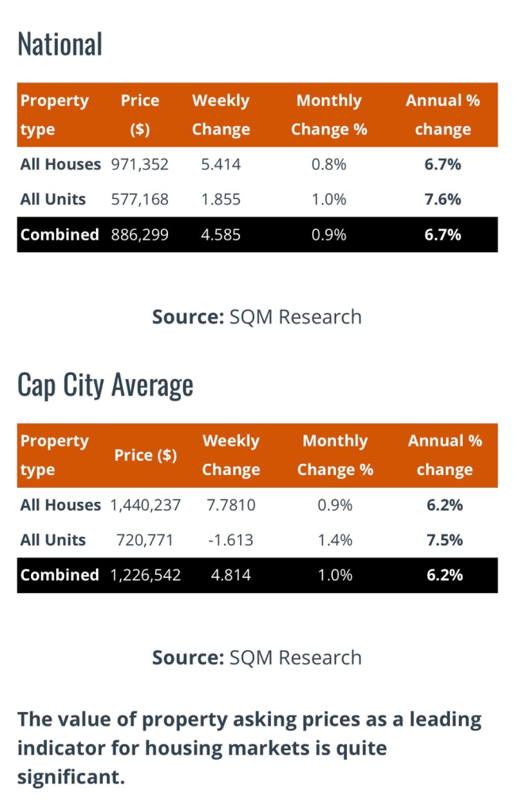
Task: Click the 1.4% monthly change value
Action: [x=335, y=540]
